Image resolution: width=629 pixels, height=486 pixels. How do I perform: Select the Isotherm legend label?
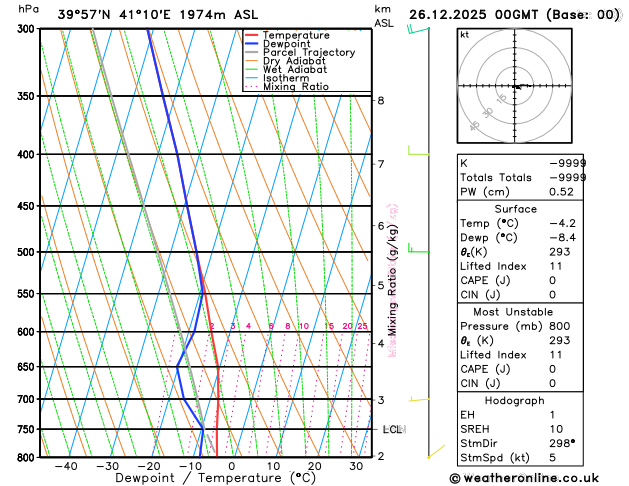pyautogui.click(x=286, y=78)
